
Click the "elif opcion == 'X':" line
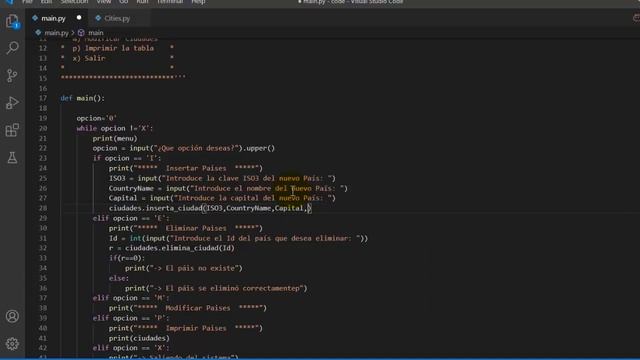point(131,348)
